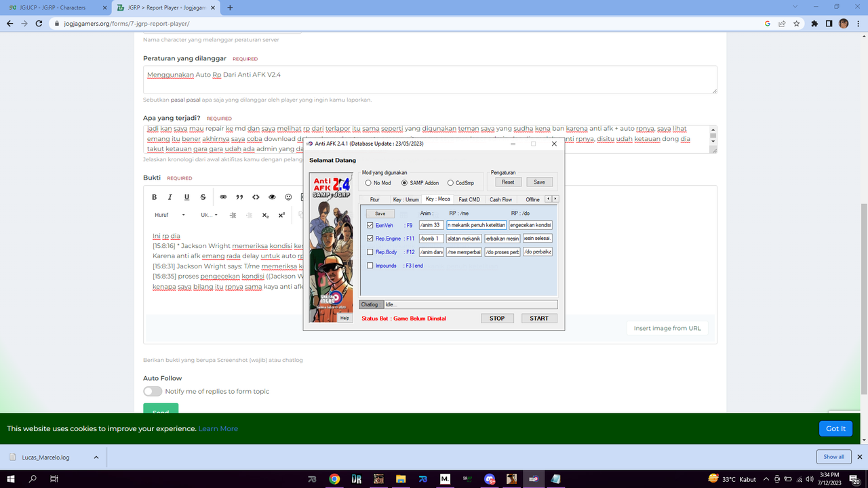Enable the Rep.Body checkbox

tap(370, 252)
